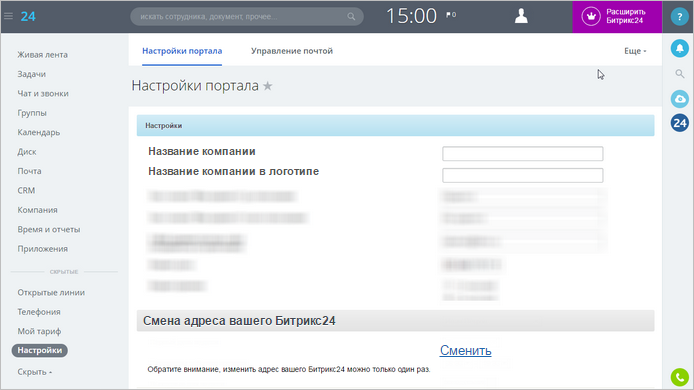Focus Название компании в логотипе input
Image resolution: width=694 pixels, height=390 pixels.
[x=522, y=175]
